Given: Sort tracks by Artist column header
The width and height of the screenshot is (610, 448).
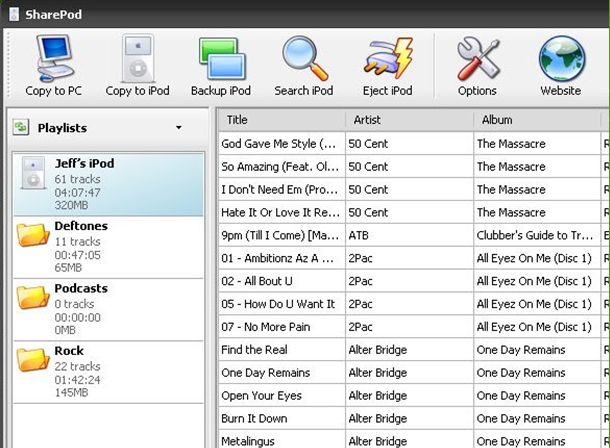Looking at the screenshot, I should pyautogui.click(x=410, y=120).
